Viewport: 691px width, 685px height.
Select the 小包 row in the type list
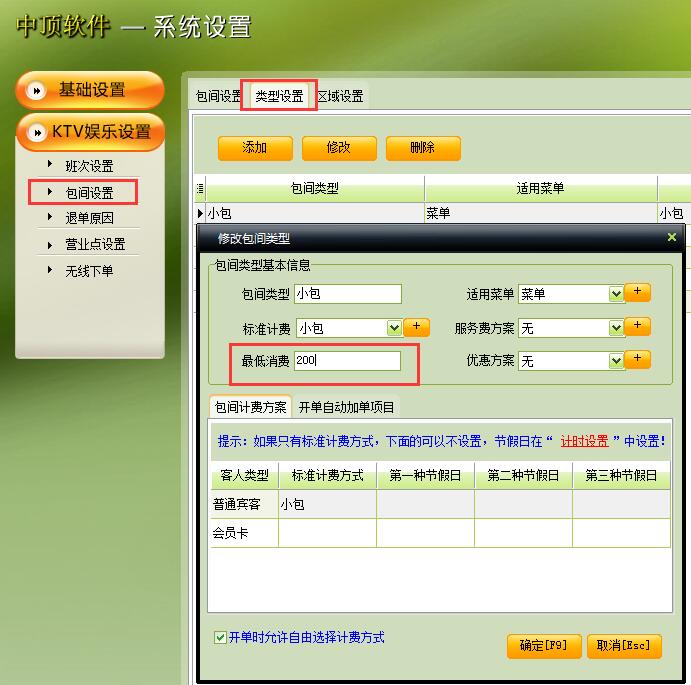(442, 213)
